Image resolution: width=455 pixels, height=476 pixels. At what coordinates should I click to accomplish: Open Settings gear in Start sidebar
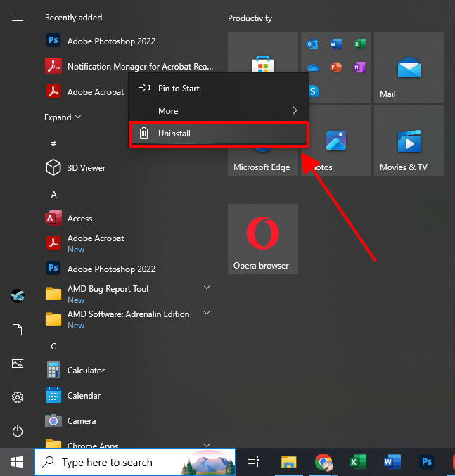(x=18, y=397)
